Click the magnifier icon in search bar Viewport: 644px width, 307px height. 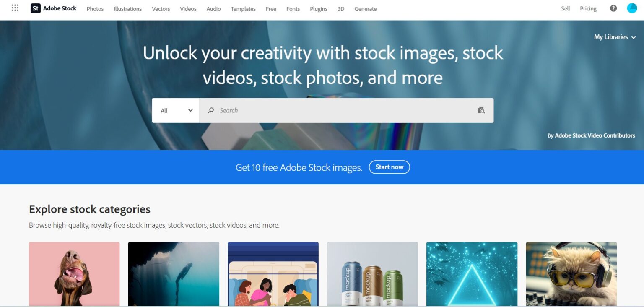(x=211, y=110)
